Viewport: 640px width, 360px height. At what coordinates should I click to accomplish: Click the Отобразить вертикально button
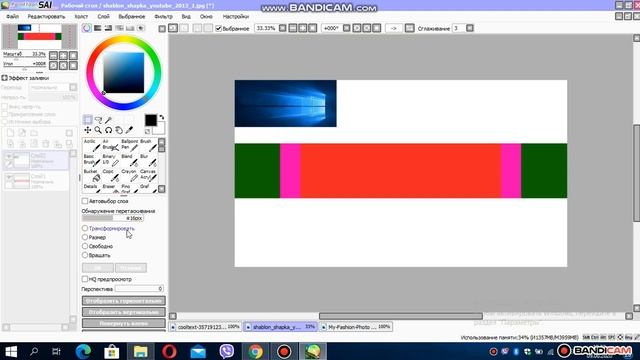pyautogui.click(x=124, y=312)
